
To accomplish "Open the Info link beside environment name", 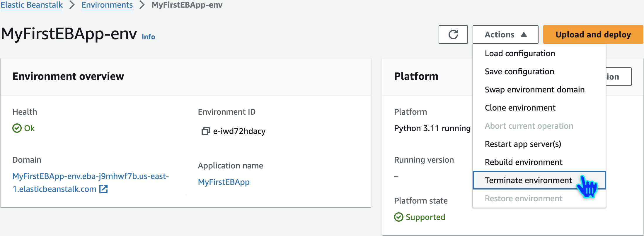I will pyautogui.click(x=148, y=37).
